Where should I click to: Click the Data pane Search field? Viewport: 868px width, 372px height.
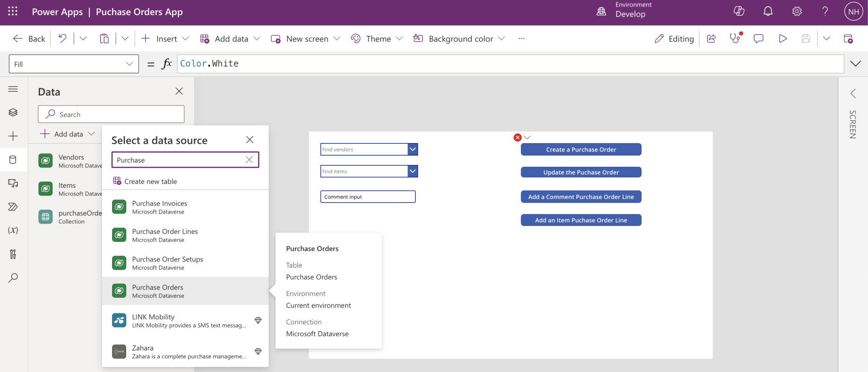[111, 114]
